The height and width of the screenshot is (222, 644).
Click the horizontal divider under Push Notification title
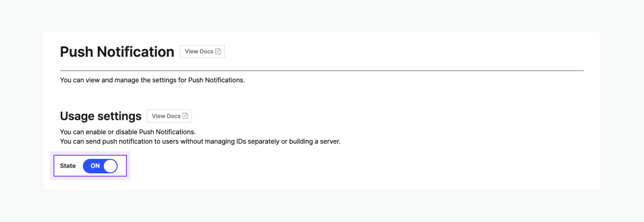[x=322, y=71]
